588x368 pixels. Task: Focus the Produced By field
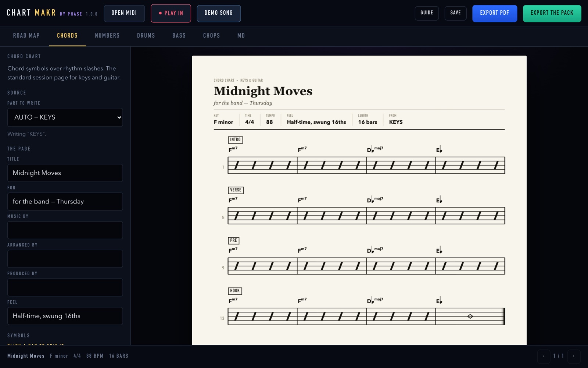pyautogui.click(x=65, y=287)
